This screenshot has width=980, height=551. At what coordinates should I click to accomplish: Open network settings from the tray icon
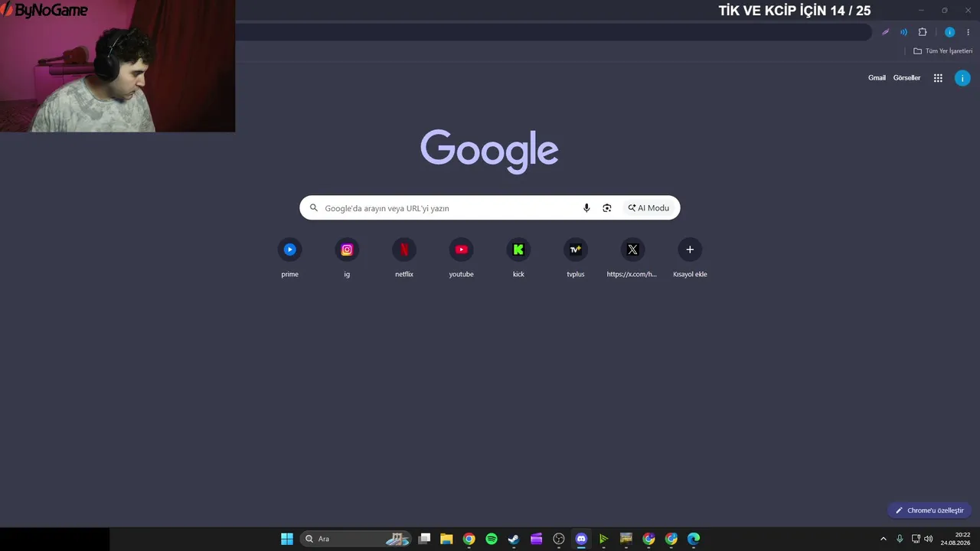click(916, 539)
